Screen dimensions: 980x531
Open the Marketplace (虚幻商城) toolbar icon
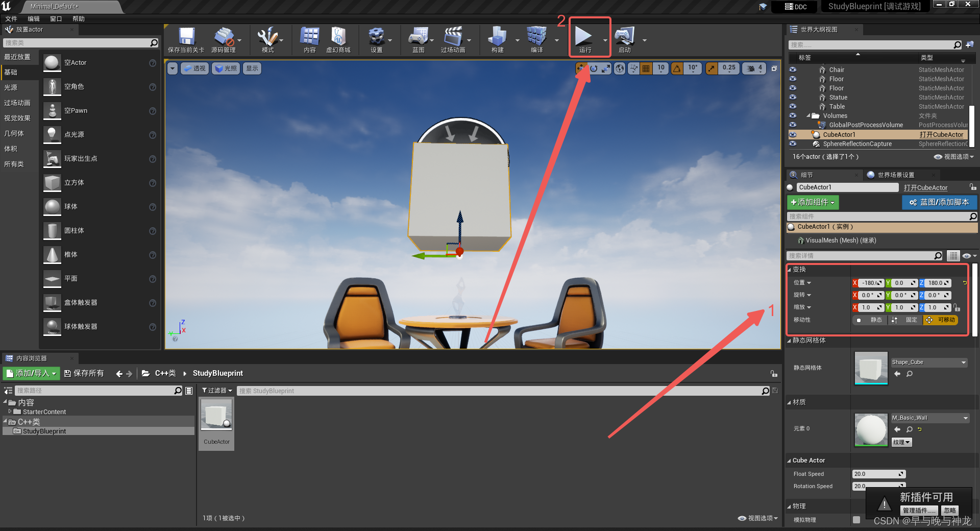coord(338,40)
